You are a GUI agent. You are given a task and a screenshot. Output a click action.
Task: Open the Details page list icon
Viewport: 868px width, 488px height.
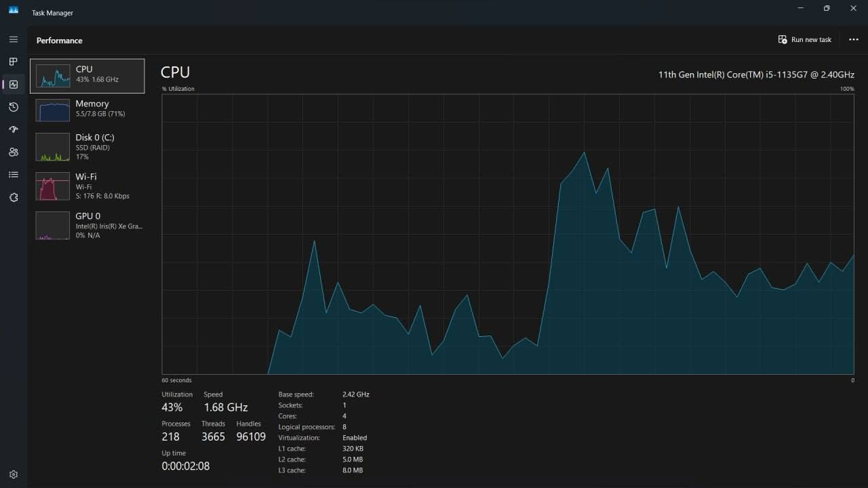[x=14, y=175]
